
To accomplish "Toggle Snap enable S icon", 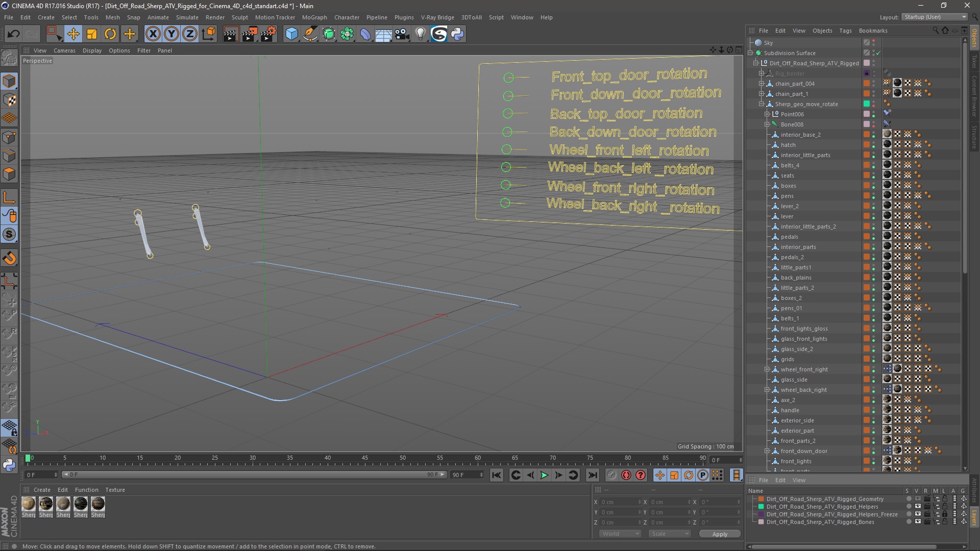I will pos(9,235).
